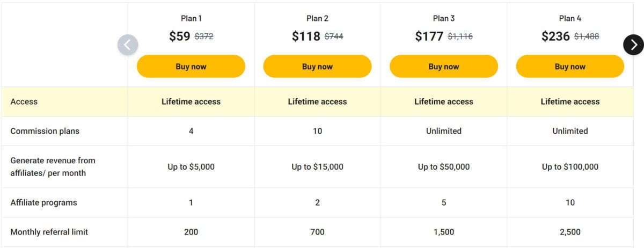
Task: Select the Up to $100,000 revenue cell
Action: (570, 167)
